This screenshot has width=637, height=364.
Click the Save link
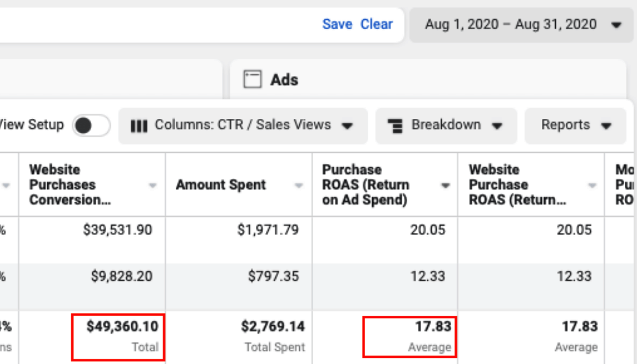[x=337, y=24]
